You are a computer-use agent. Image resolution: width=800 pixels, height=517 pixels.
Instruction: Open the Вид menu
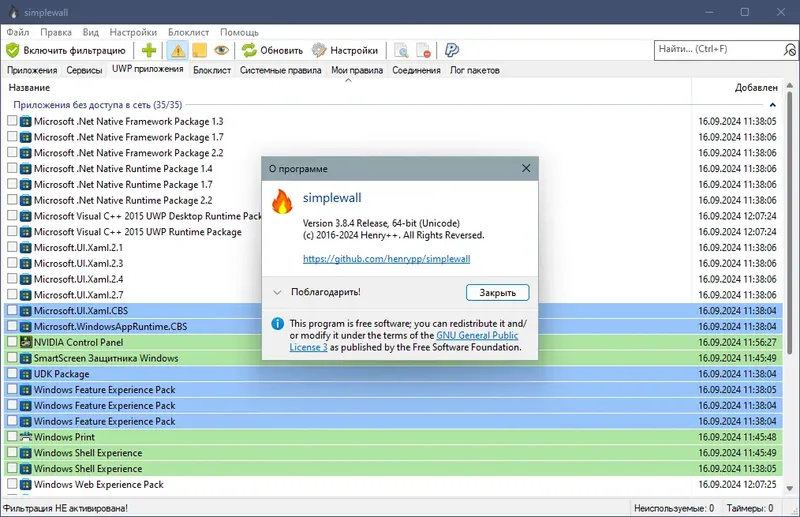[91, 32]
